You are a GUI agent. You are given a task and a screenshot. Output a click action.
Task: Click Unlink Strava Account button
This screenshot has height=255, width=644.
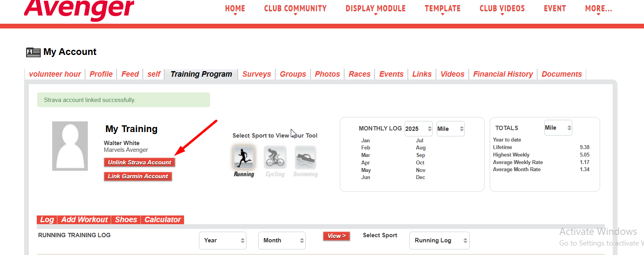pyautogui.click(x=139, y=162)
